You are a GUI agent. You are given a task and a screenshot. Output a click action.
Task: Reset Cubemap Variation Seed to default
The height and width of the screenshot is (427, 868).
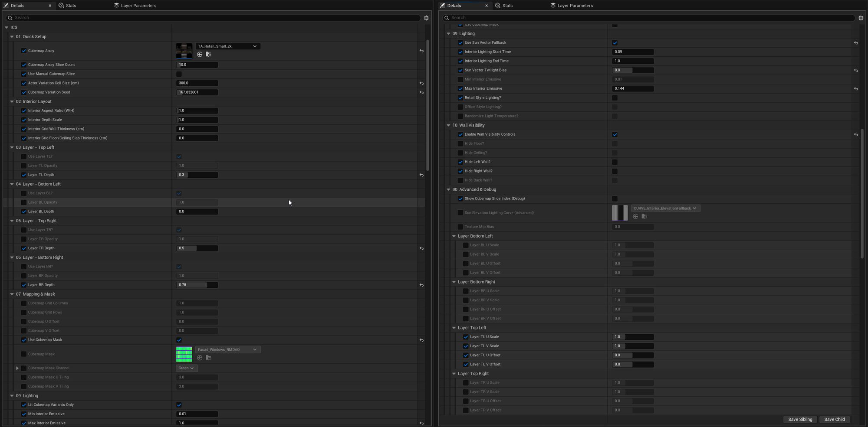421,92
